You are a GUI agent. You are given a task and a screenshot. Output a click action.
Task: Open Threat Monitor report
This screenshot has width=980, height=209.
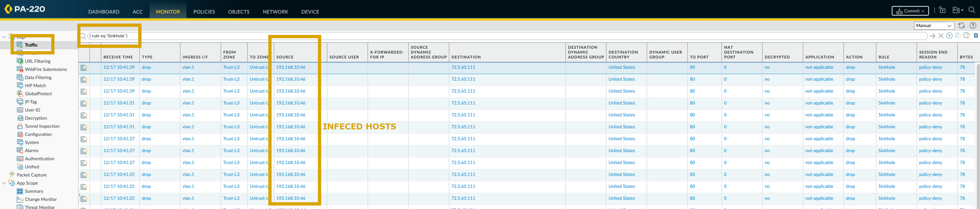tap(40, 207)
